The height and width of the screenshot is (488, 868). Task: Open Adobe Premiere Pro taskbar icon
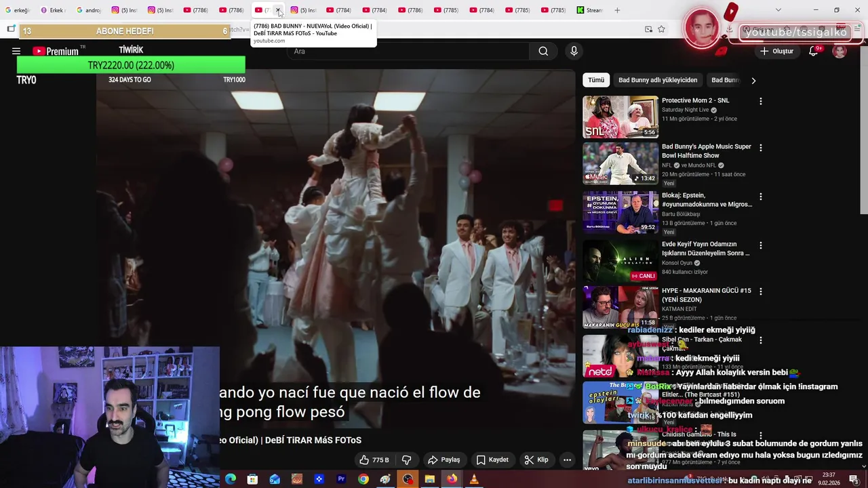pyautogui.click(x=341, y=479)
